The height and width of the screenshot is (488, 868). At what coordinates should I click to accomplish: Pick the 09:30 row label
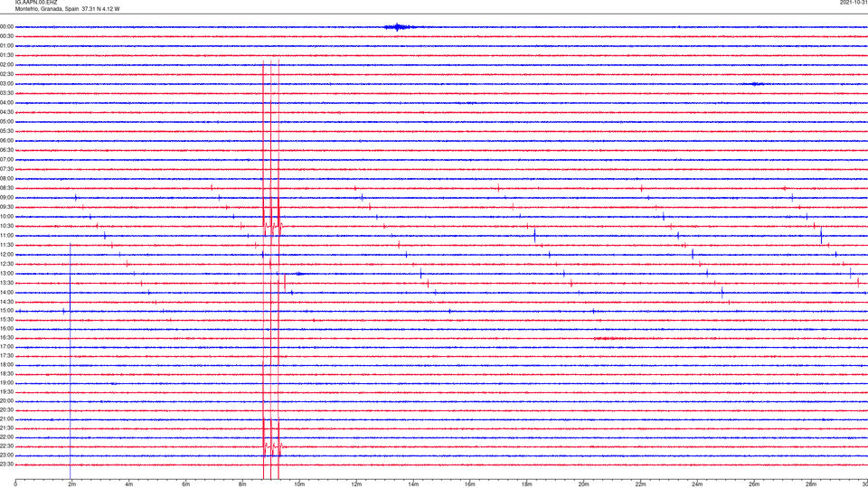click(6, 207)
